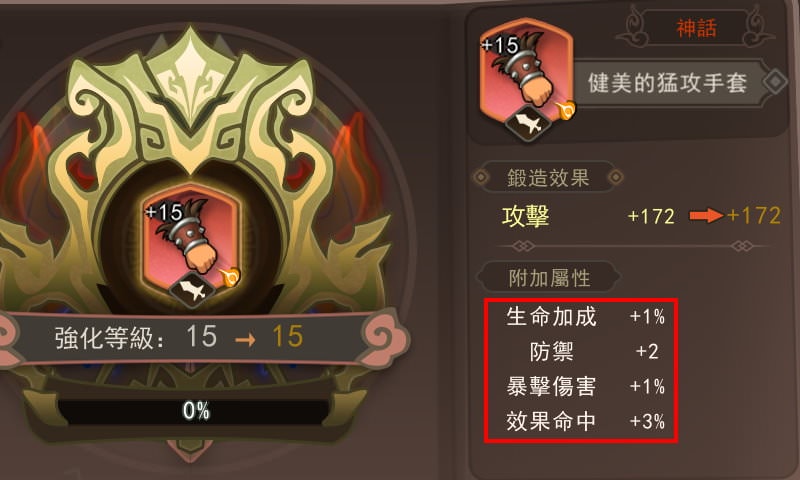Click the 0% enhancement progress bar

pyautogui.click(x=194, y=411)
